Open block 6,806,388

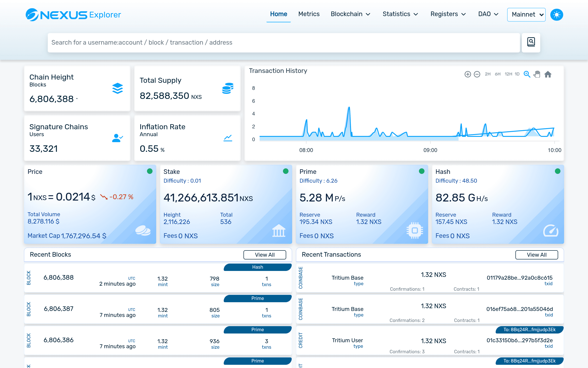click(59, 277)
